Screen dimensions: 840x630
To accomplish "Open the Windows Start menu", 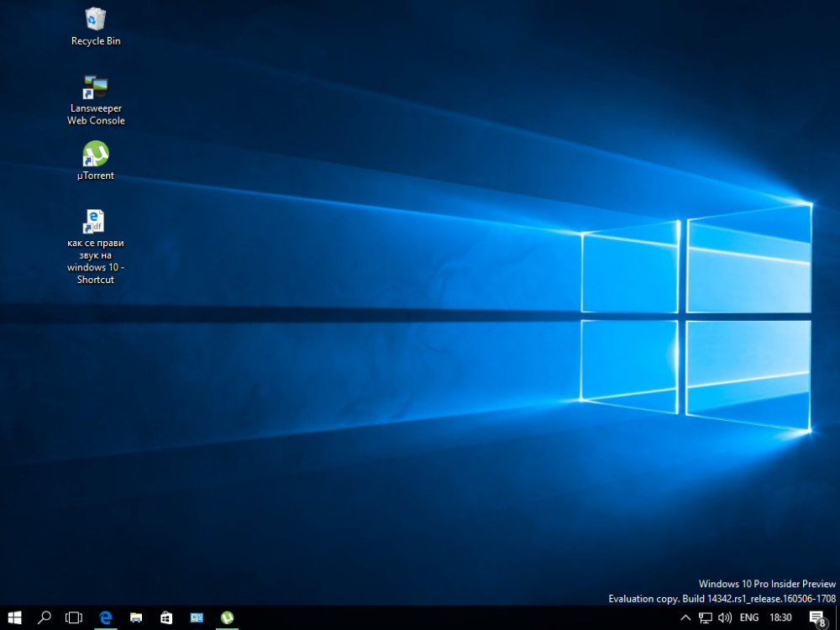I will 14,617.
